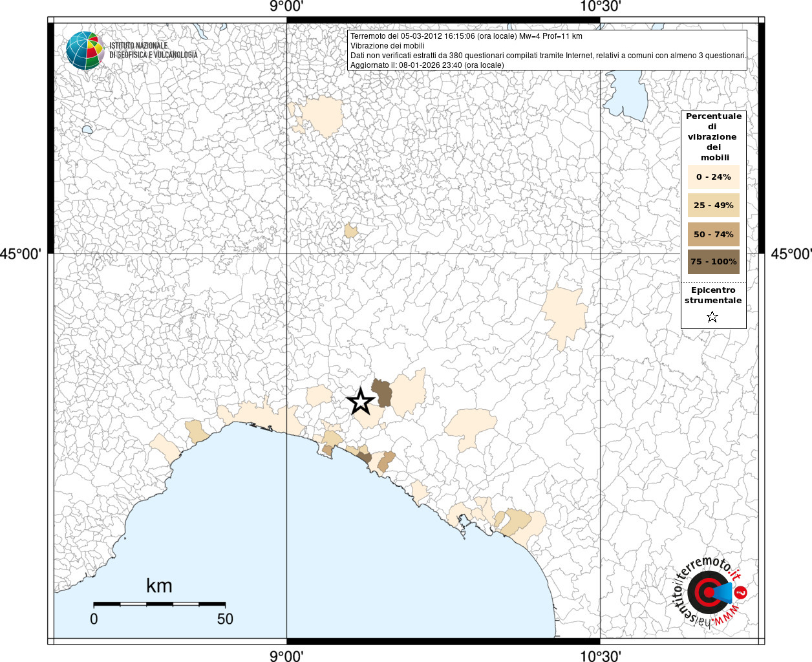Click the large lake in the northeast corner

[626, 94]
